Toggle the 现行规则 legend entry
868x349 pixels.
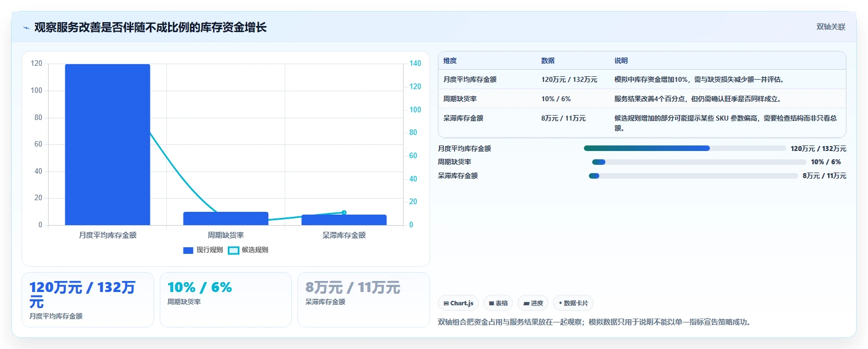203,250
